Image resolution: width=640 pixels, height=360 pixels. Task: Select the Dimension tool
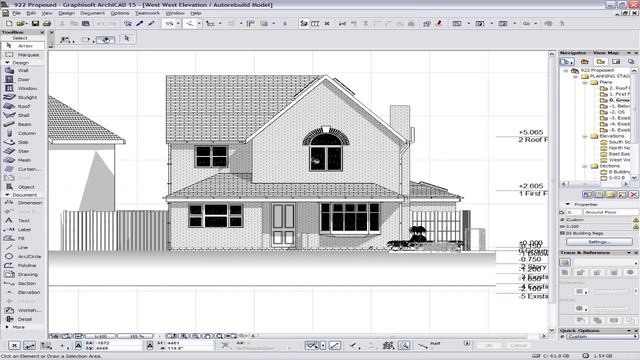(22, 203)
